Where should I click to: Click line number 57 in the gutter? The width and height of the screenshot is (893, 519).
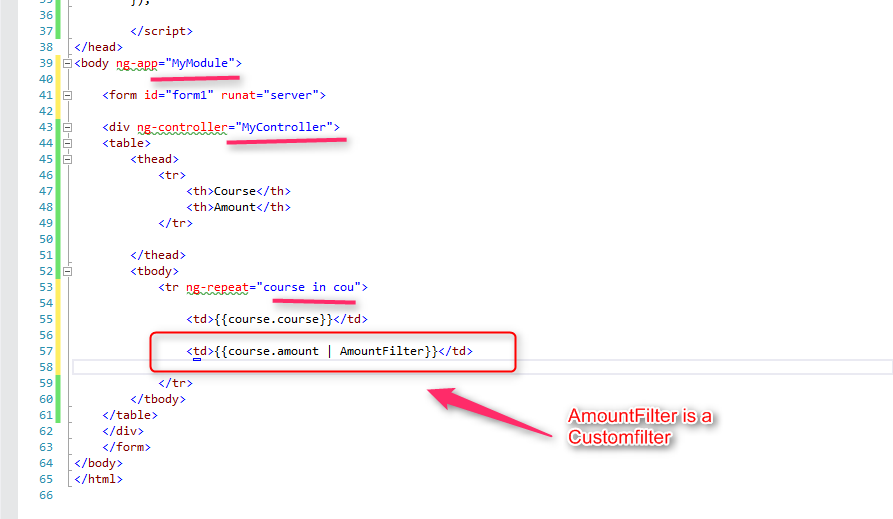point(46,351)
